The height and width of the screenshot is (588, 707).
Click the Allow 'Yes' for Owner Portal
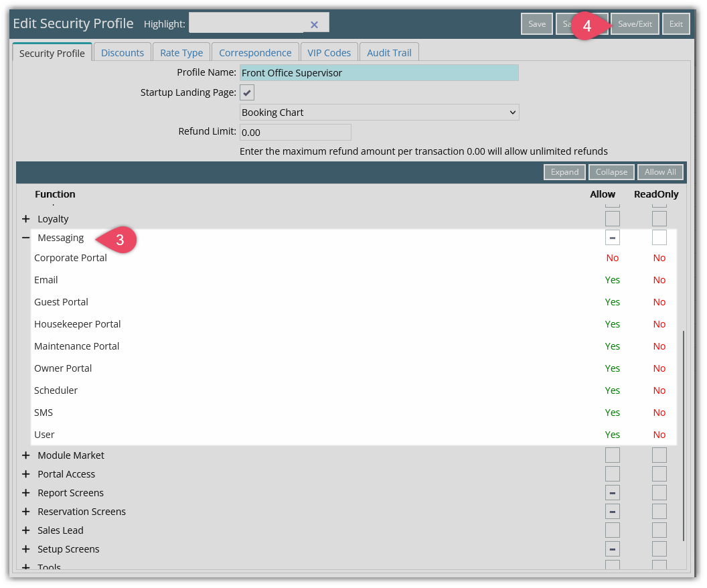click(x=613, y=369)
